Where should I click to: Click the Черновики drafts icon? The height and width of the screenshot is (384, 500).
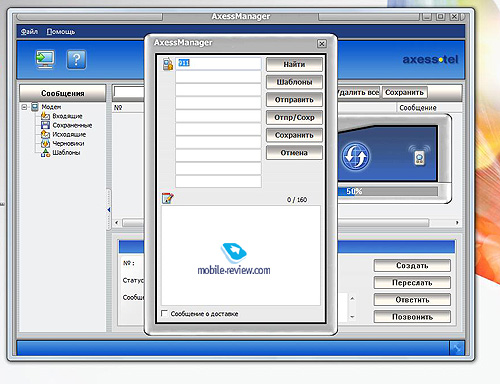[45, 143]
